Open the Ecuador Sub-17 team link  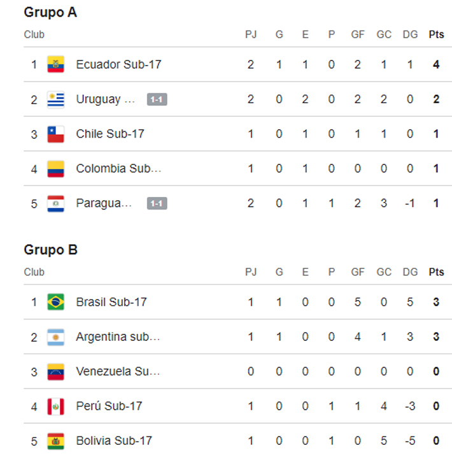point(118,64)
